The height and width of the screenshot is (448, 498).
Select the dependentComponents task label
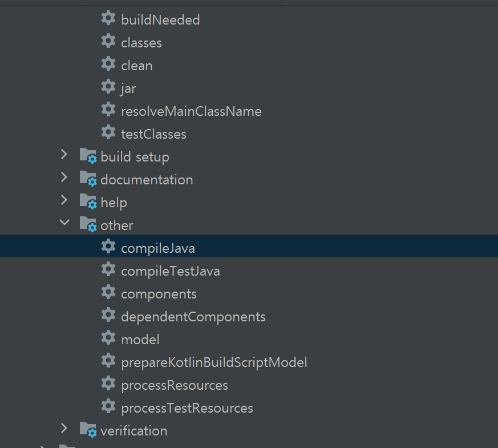pos(193,317)
